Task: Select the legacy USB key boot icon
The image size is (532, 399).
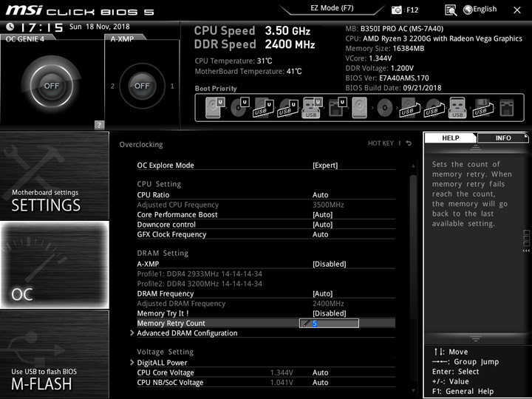Action: point(457,108)
